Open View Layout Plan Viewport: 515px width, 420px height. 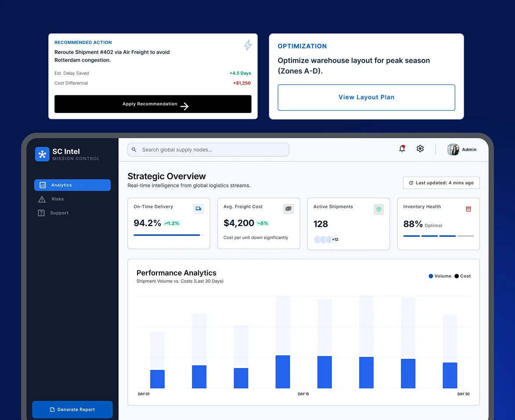coord(366,98)
